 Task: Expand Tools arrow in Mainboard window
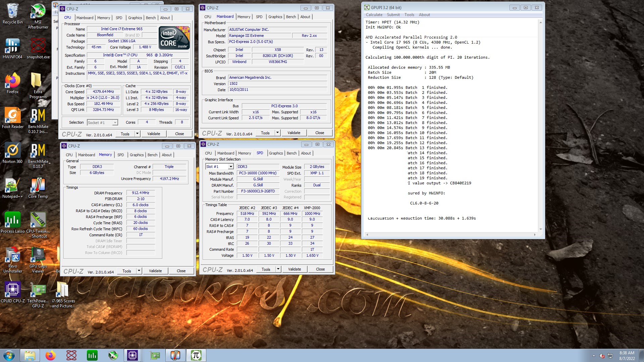click(277, 133)
